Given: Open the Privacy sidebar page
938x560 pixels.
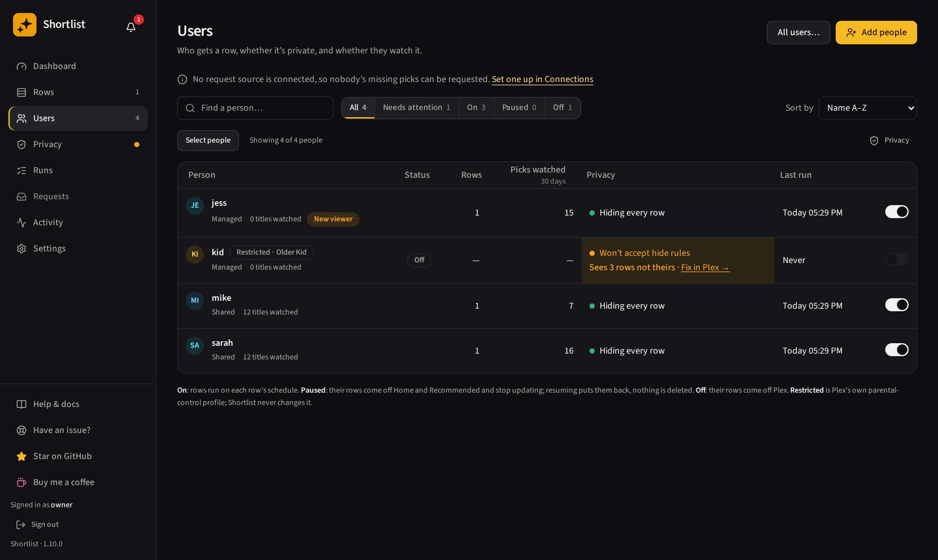Looking at the screenshot, I should click(78, 144).
